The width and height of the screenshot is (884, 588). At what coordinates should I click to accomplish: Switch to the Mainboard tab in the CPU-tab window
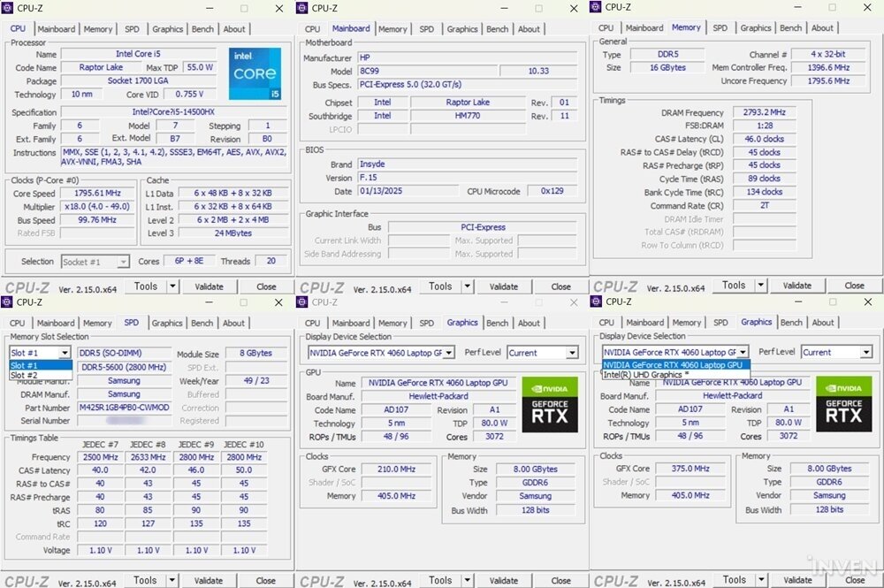click(57, 29)
